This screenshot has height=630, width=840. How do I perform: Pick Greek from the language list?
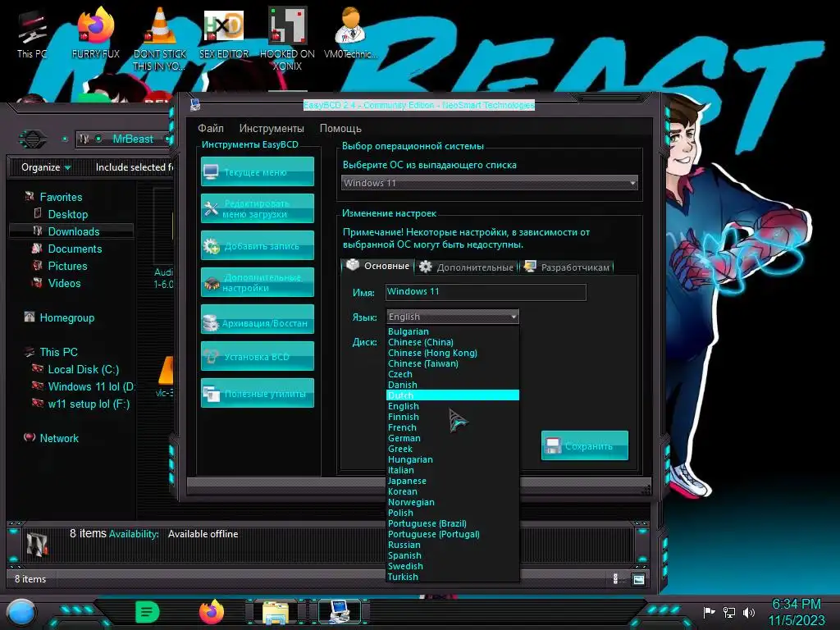452,449
